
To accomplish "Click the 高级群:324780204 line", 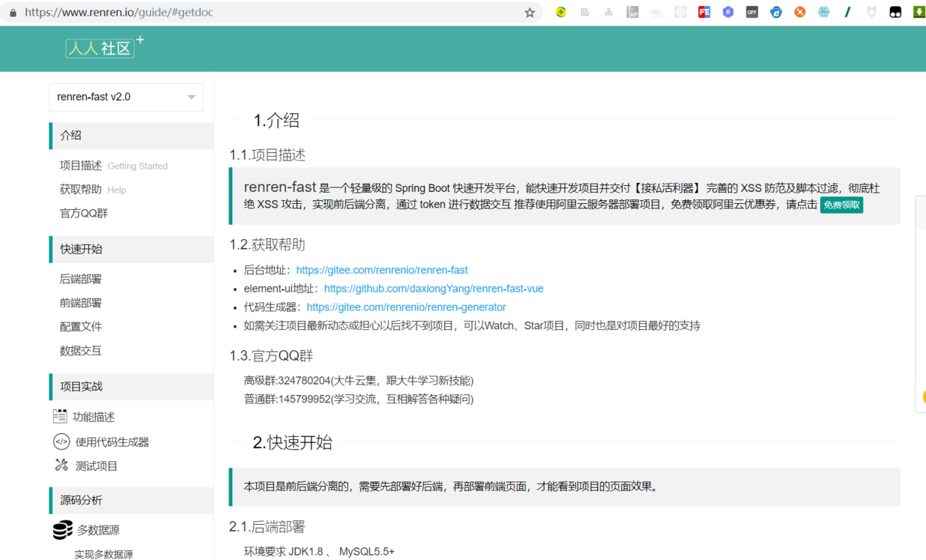I will (x=358, y=381).
